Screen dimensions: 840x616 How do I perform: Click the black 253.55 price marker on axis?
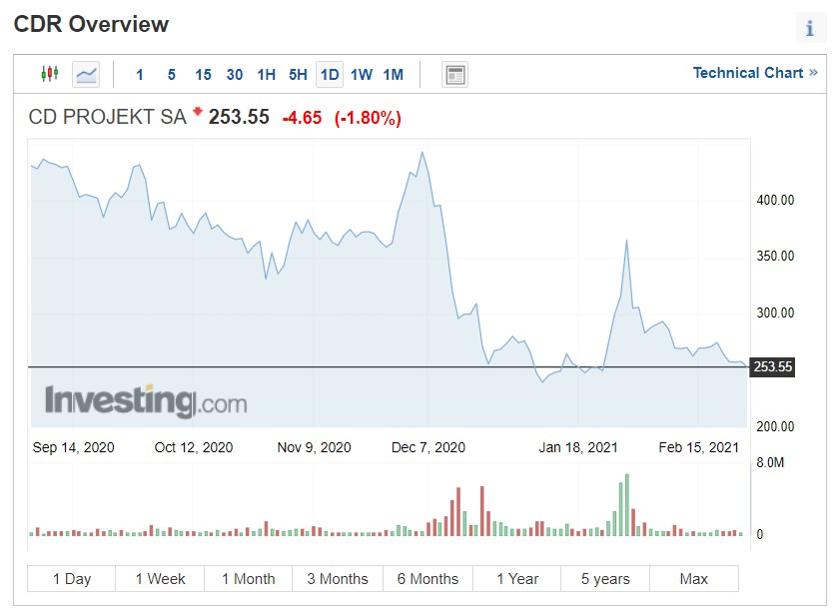[772, 367]
